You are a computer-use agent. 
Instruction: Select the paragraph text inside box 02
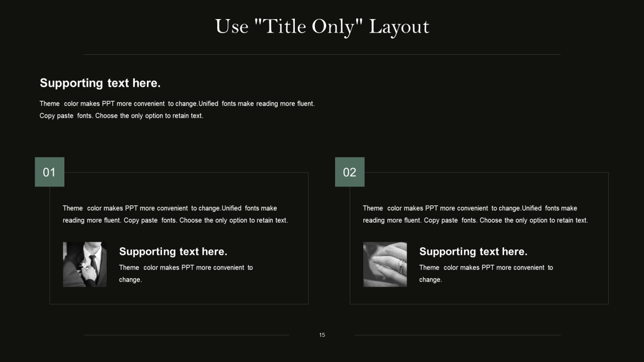475,214
